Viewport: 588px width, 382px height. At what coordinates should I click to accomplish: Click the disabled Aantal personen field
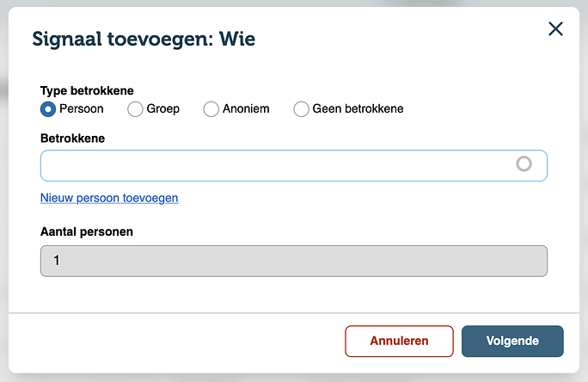pos(294,261)
